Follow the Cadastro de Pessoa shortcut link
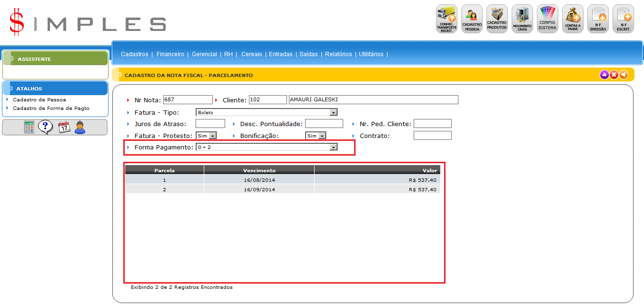The width and height of the screenshot is (644, 305). [40, 100]
